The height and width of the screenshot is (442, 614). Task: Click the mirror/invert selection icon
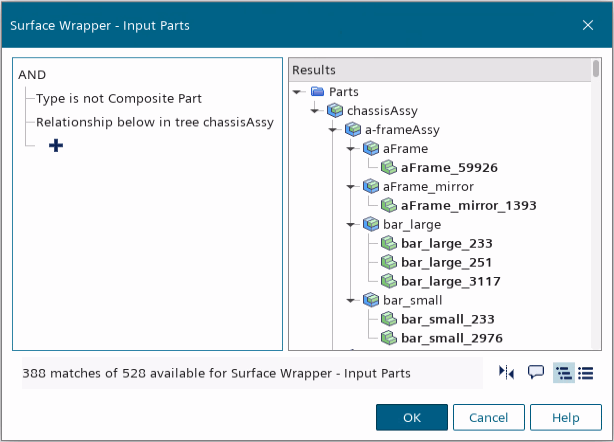(x=507, y=373)
